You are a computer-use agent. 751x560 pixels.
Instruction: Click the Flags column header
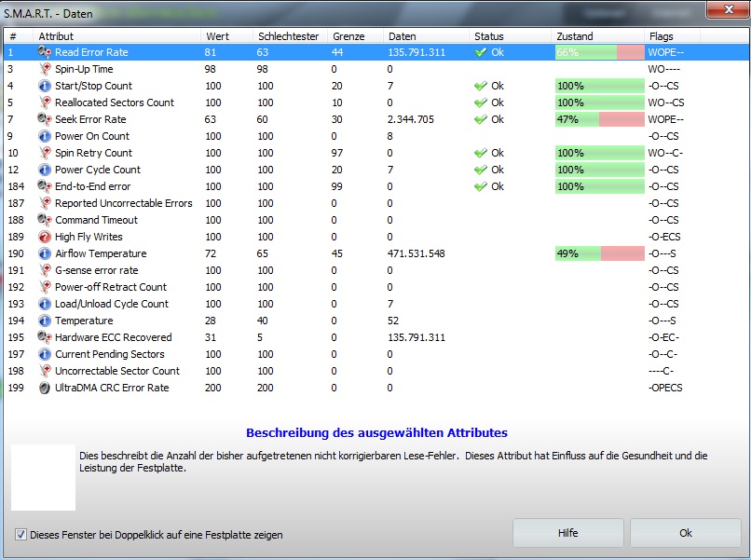tap(672, 36)
